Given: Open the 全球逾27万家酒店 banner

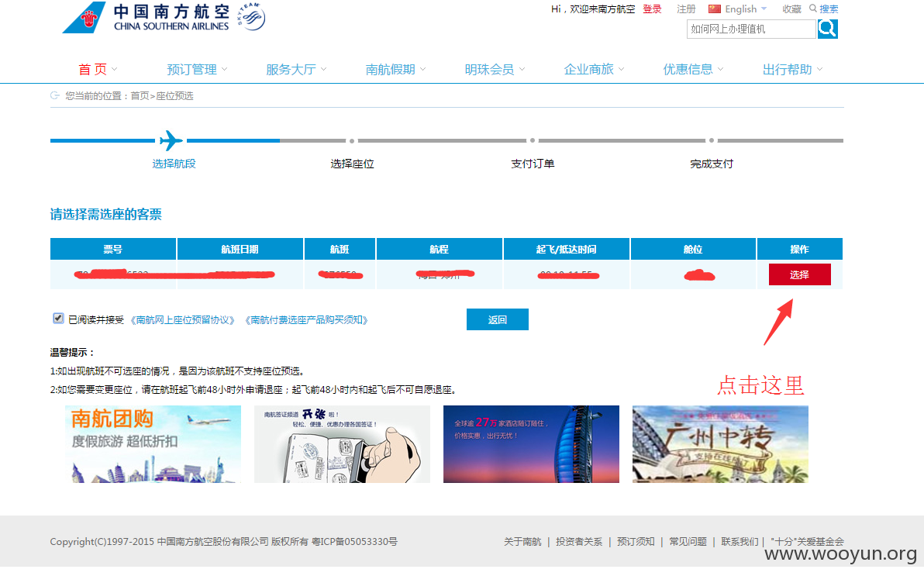Looking at the screenshot, I should [532, 444].
